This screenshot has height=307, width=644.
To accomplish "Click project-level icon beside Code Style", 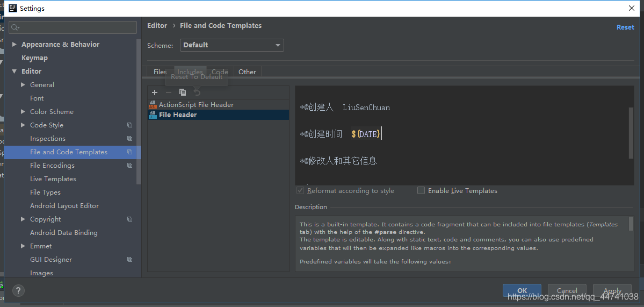I will (130, 125).
